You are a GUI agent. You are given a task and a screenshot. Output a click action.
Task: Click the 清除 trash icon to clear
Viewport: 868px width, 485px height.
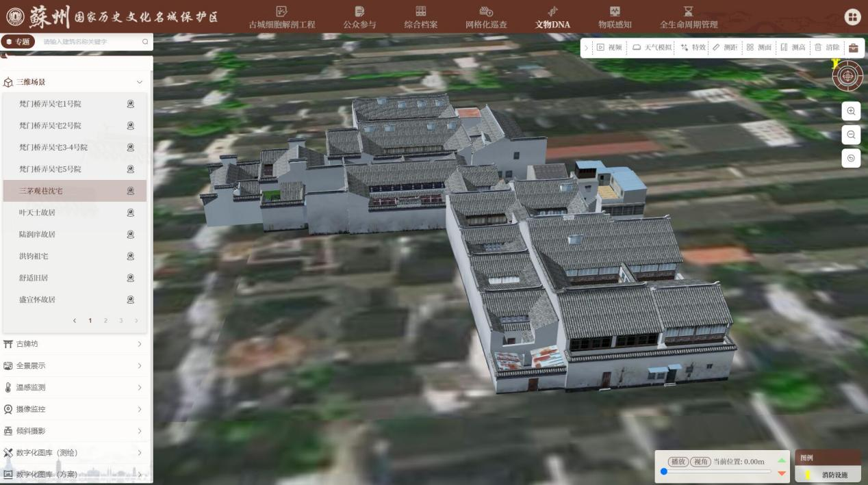[x=826, y=48]
